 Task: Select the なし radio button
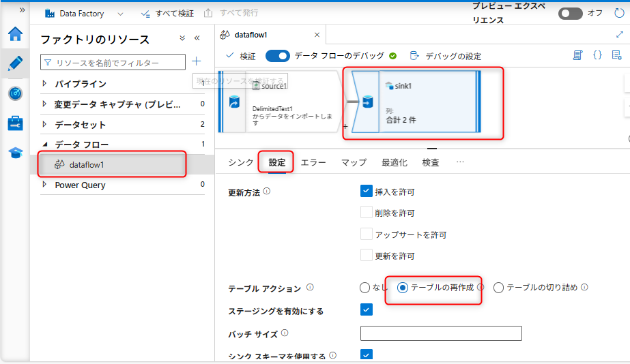364,288
